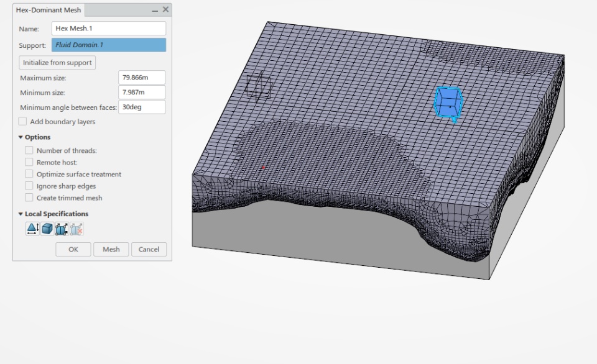The width and height of the screenshot is (597, 364).
Task: Collapse the Options section
Action: [21, 137]
